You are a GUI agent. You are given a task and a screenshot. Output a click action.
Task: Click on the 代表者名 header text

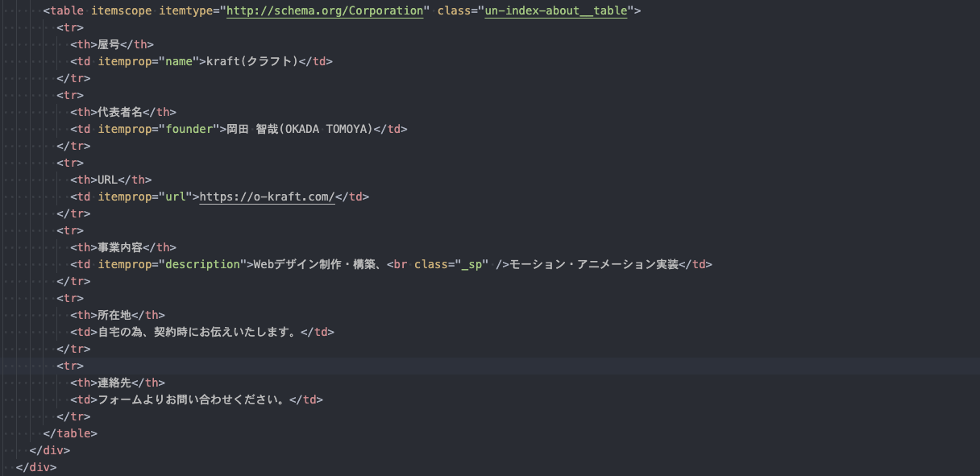point(119,113)
